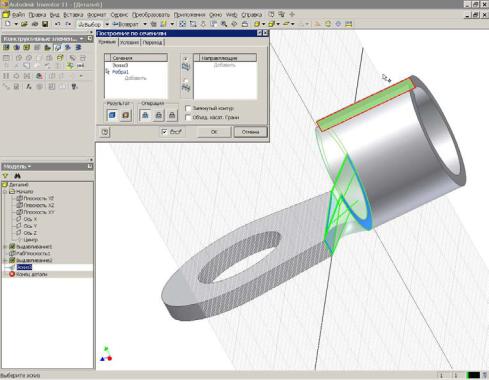
Task: Open the Возврат dropdown arrow
Action: coord(145,24)
